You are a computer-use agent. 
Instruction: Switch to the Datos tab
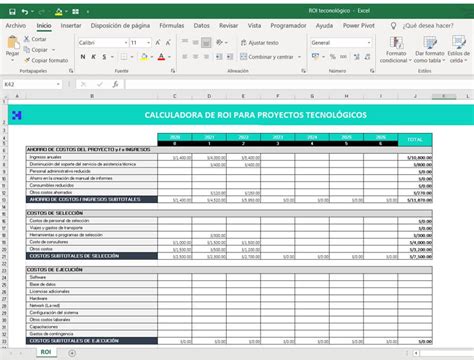pyautogui.click(x=202, y=26)
